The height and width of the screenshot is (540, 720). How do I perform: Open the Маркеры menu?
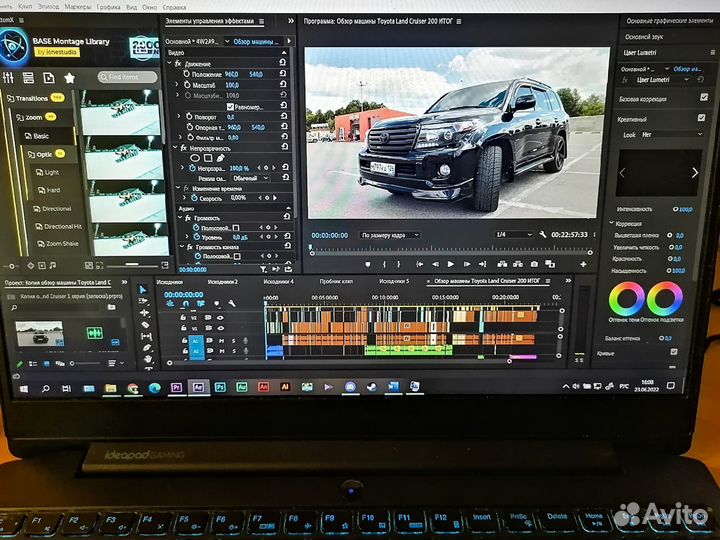coord(76,6)
